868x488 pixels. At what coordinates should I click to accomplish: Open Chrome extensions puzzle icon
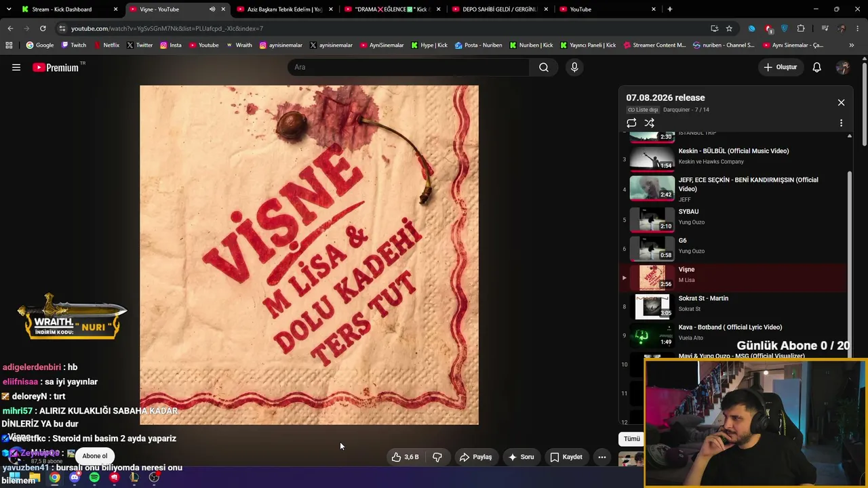point(801,28)
